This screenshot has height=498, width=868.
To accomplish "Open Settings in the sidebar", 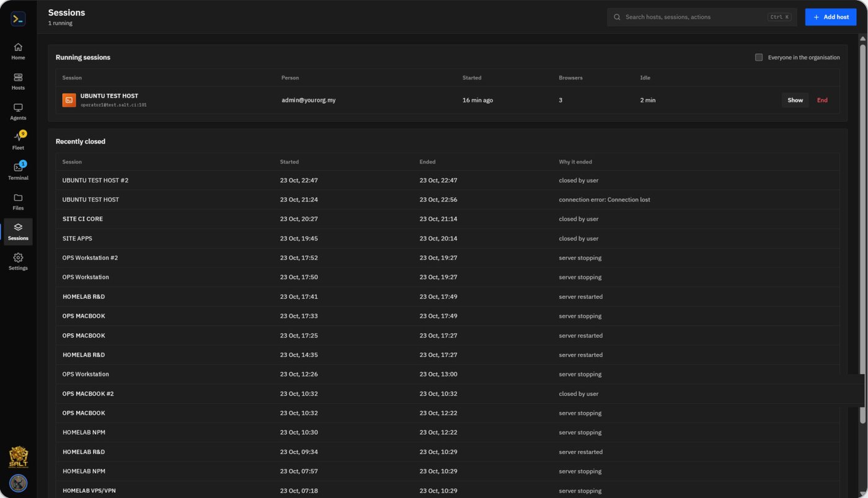I will pos(18,262).
